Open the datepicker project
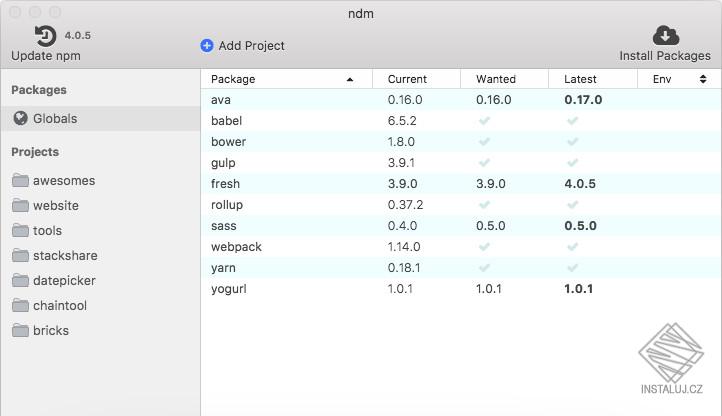Image resolution: width=722 pixels, height=416 pixels. [64, 281]
